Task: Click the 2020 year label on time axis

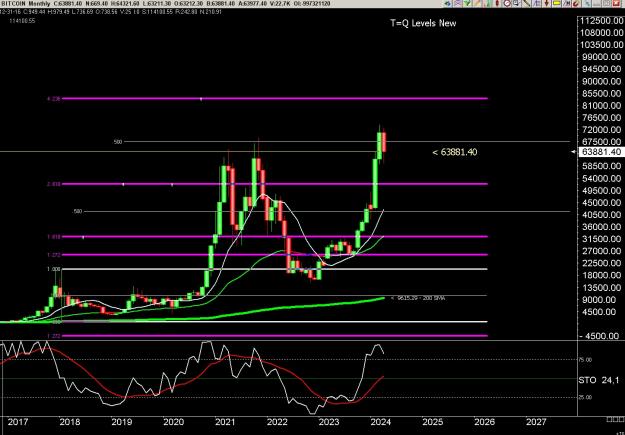Action: tap(173, 421)
